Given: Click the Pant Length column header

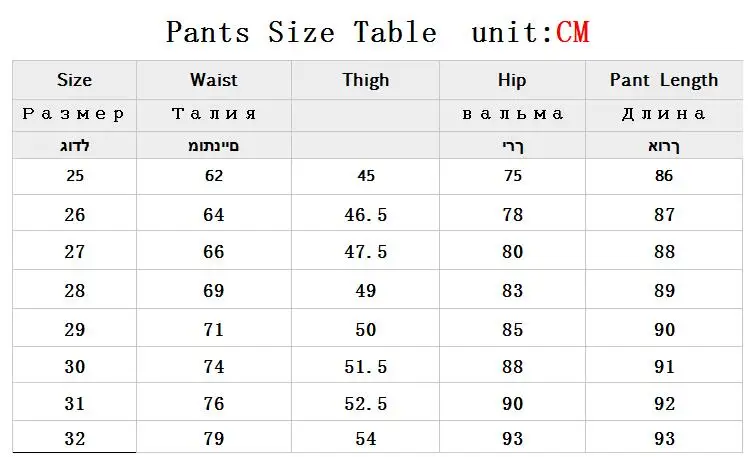Looking at the screenshot, I should click(664, 80).
